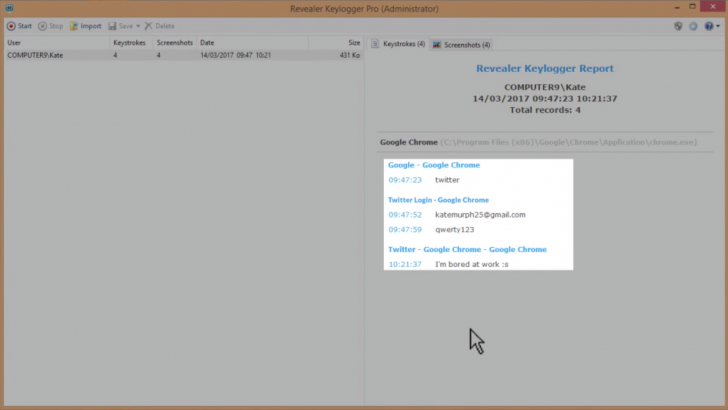Image resolution: width=728 pixels, height=410 pixels.
Task: Click the 14/03/2017 date cell
Action: (x=235, y=55)
